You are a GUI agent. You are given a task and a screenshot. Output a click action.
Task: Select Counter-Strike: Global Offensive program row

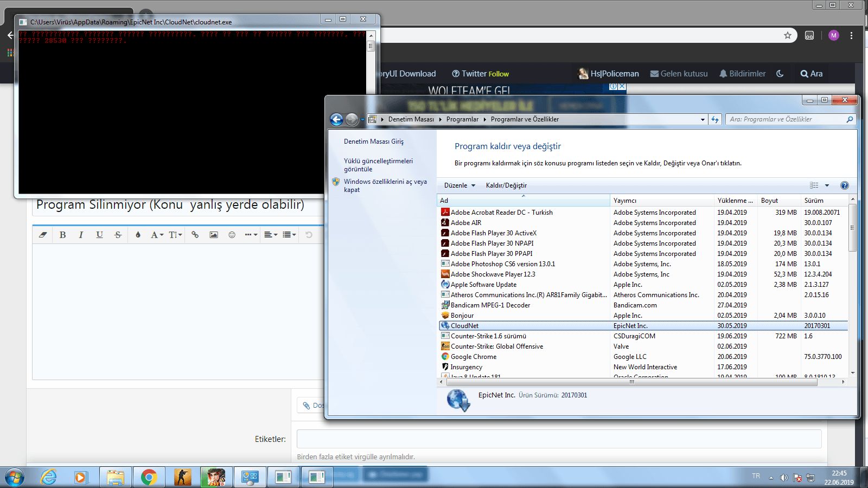pos(643,346)
